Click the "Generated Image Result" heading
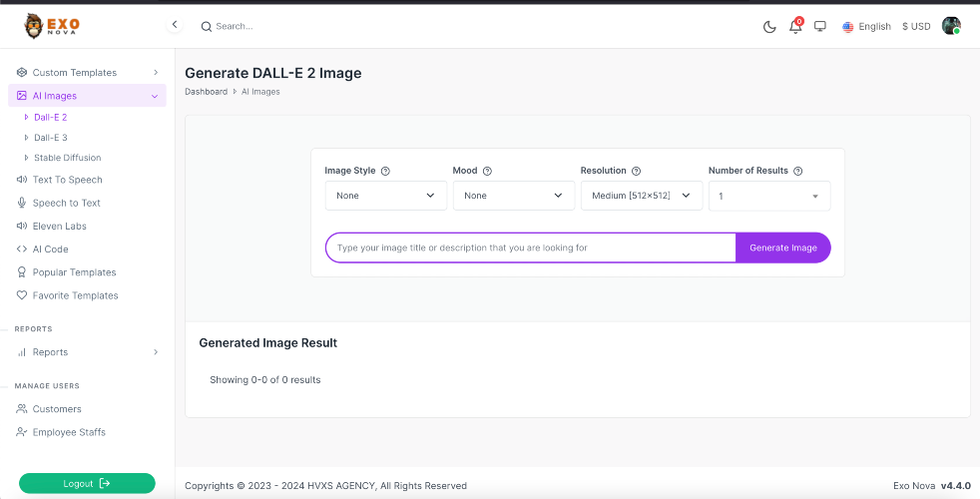The height and width of the screenshot is (499, 980). point(268,342)
